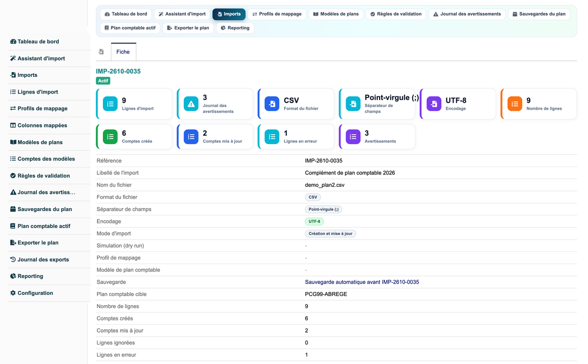Select the Imports item in the top navigation

(229, 14)
